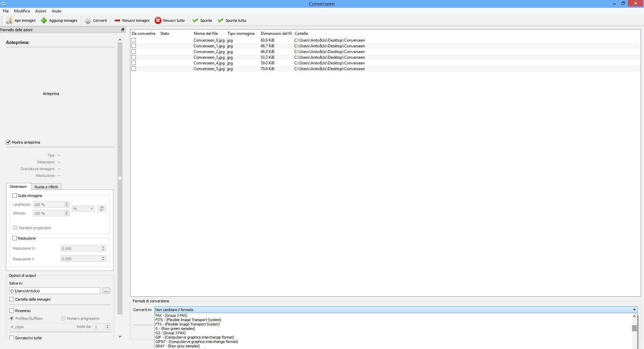Tick the checkbox for Converseen_3.jpg
Screen dimensions: 644x349
click(x=134, y=57)
